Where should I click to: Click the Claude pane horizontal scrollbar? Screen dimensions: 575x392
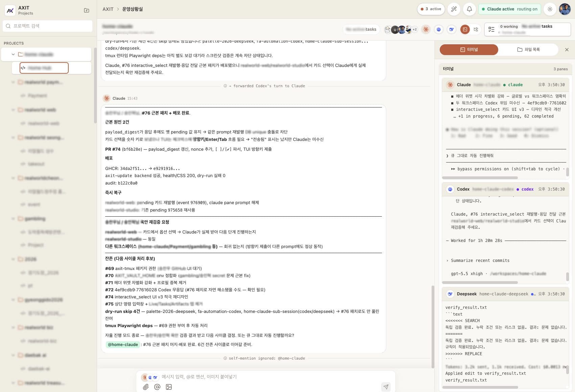point(480,178)
